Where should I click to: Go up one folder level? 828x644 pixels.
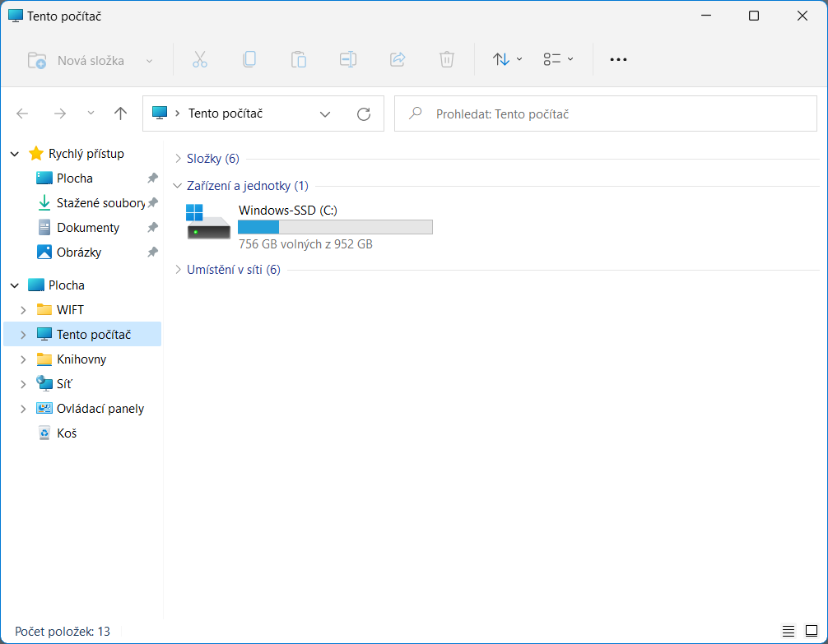[x=121, y=114]
